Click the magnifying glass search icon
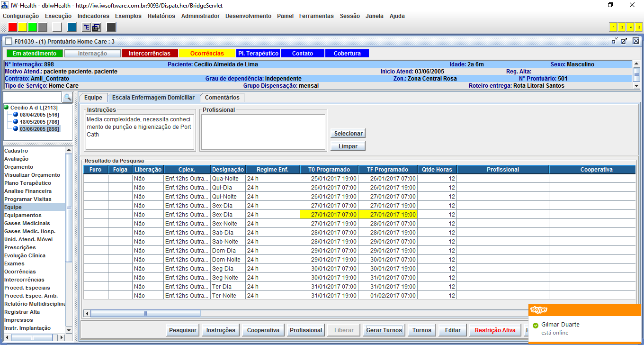The width and height of the screenshot is (644, 345). coord(67,97)
